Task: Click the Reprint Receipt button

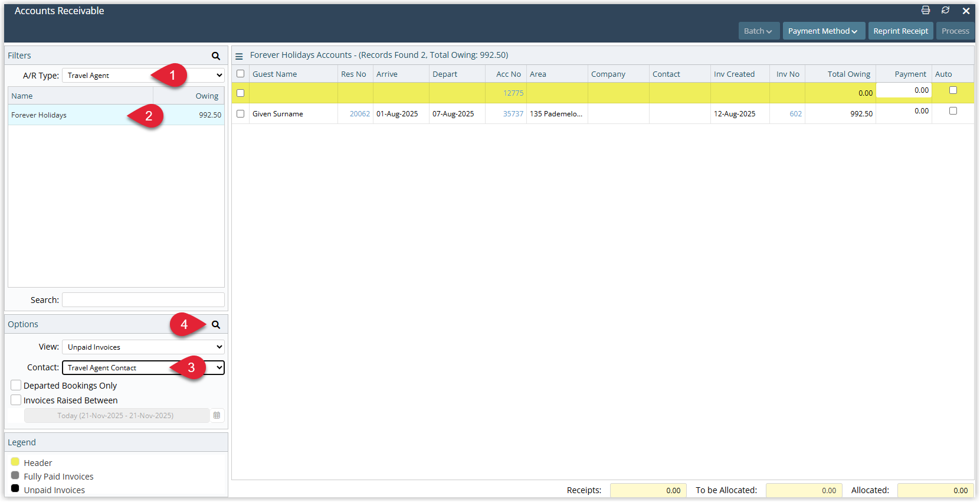Action: click(900, 31)
